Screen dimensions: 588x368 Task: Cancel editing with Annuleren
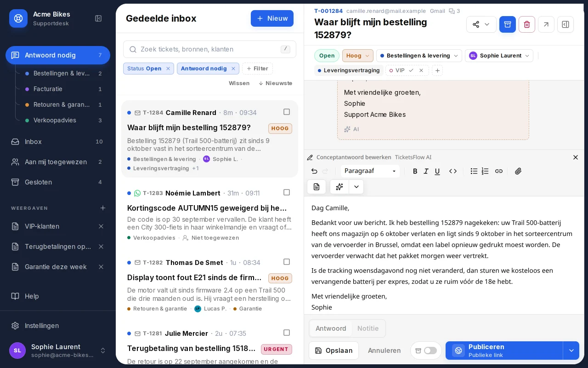[x=384, y=351]
